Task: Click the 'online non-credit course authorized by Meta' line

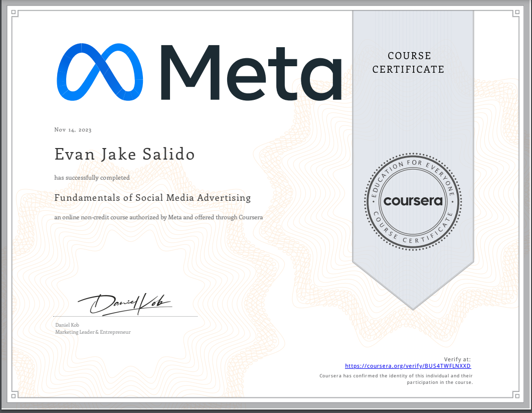Action: pyautogui.click(x=158, y=217)
